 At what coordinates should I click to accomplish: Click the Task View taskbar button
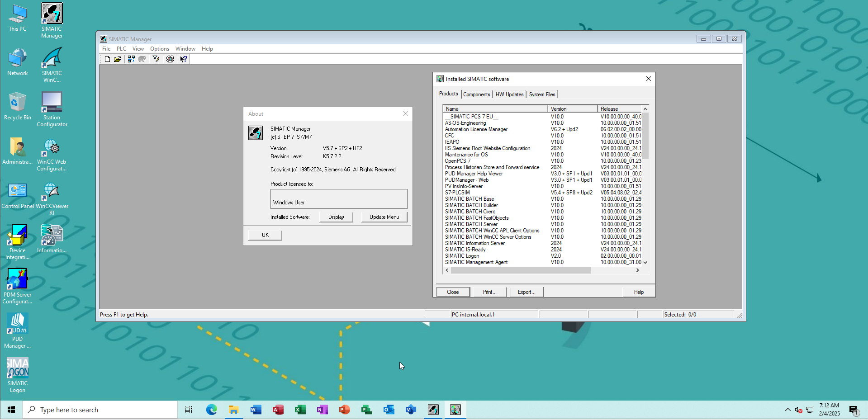[189, 410]
